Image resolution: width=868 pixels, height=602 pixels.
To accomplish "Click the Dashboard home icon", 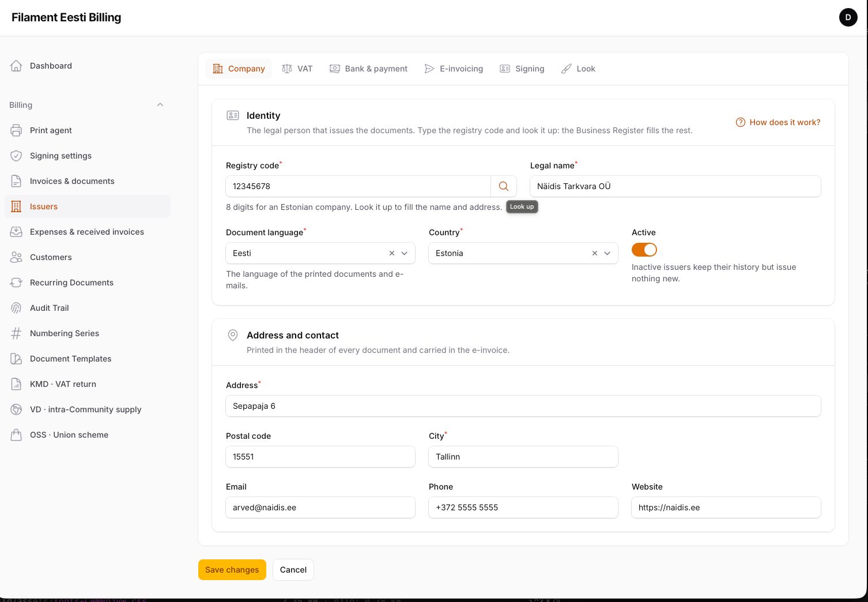I will (x=16, y=66).
